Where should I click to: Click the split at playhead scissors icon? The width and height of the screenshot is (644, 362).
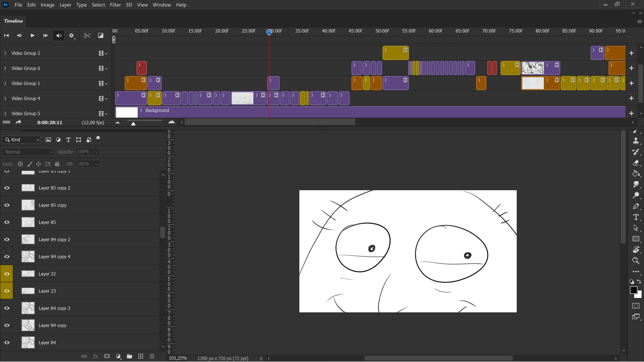(x=87, y=36)
